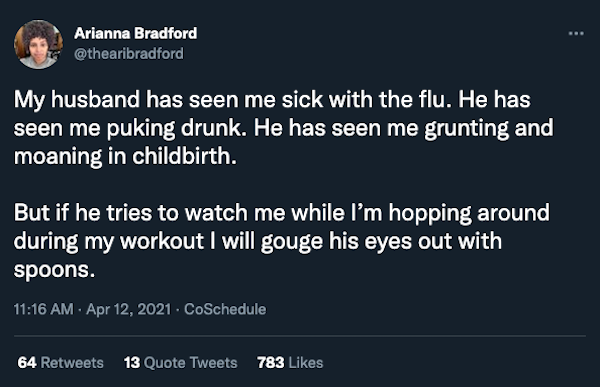Select the likes count number 783
Screen dimensions: 600x387
[271, 363]
